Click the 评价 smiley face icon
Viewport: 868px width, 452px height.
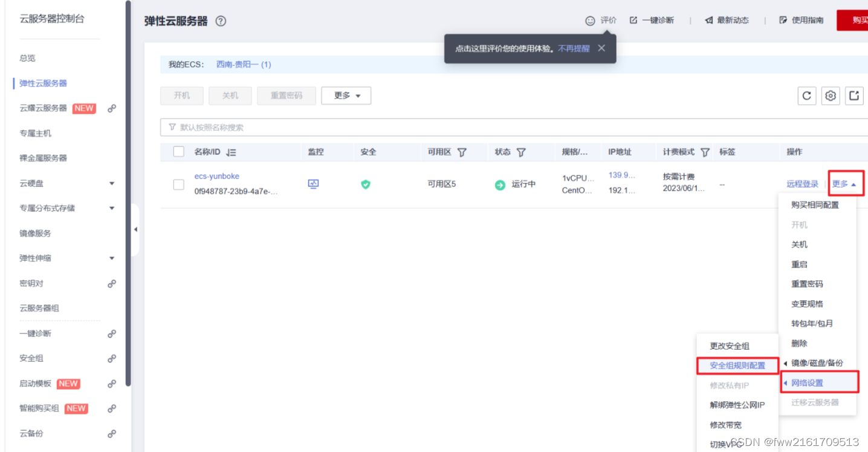(591, 21)
